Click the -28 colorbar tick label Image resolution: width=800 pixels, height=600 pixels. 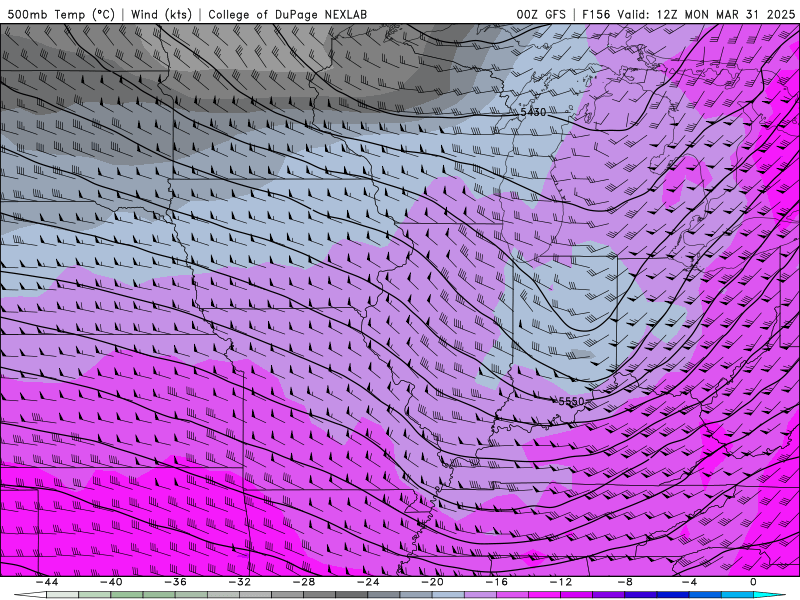pyautogui.click(x=304, y=582)
